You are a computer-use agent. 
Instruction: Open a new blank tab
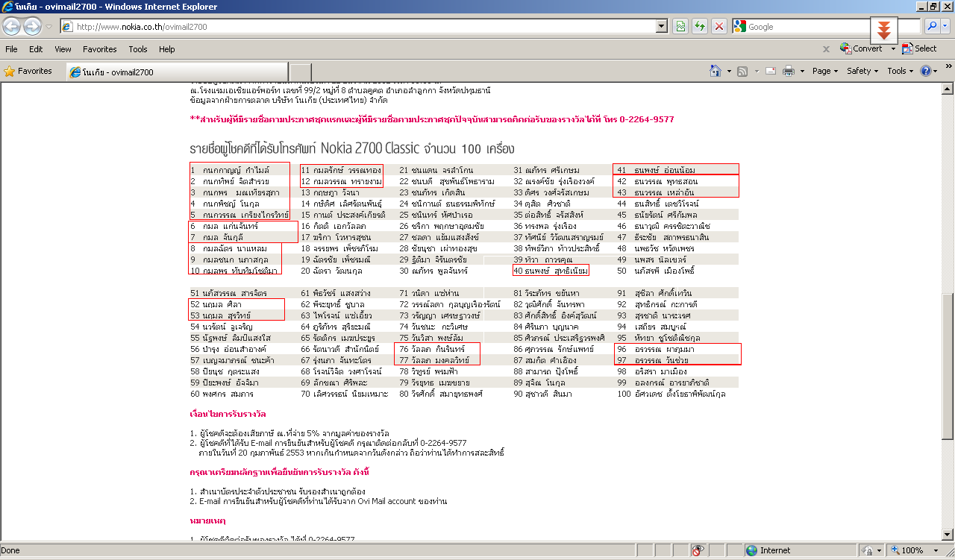300,72
